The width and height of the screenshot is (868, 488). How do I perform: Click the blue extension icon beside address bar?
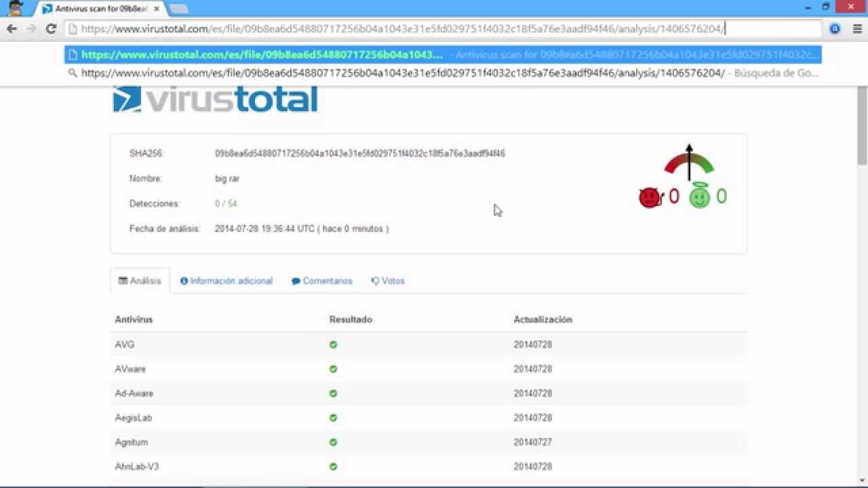tap(835, 28)
